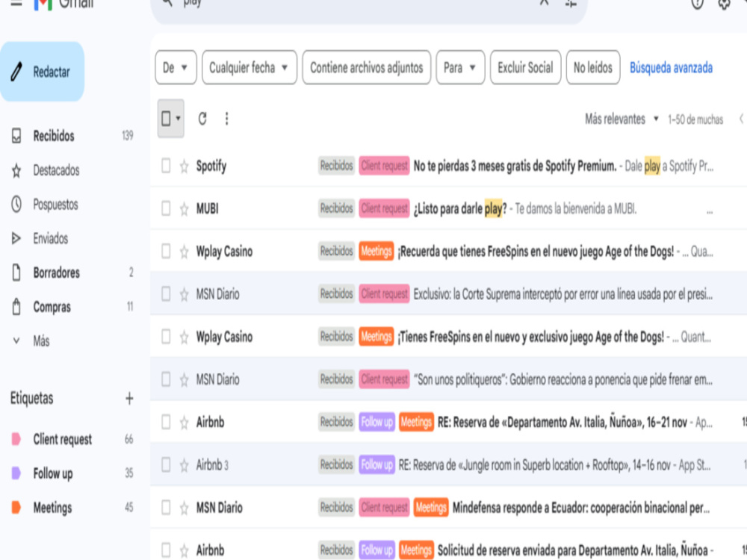Viewport: 747px width, 560px height.
Task: Click the Compras shopping bag icon
Action: tap(16, 307)
